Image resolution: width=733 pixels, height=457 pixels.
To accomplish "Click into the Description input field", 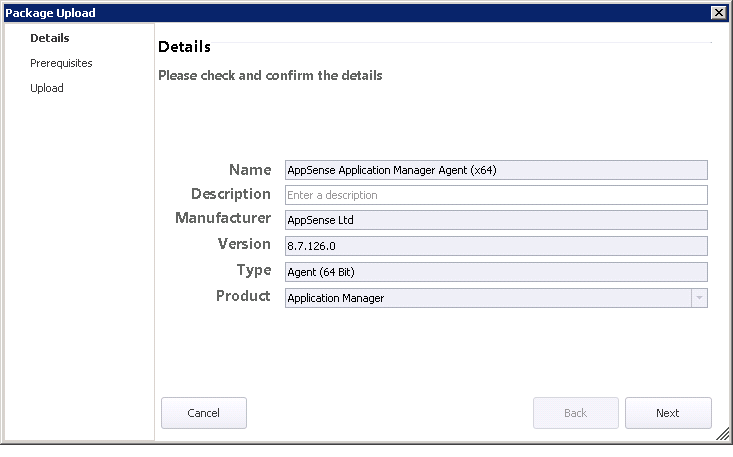I will (x=496, y=195).
